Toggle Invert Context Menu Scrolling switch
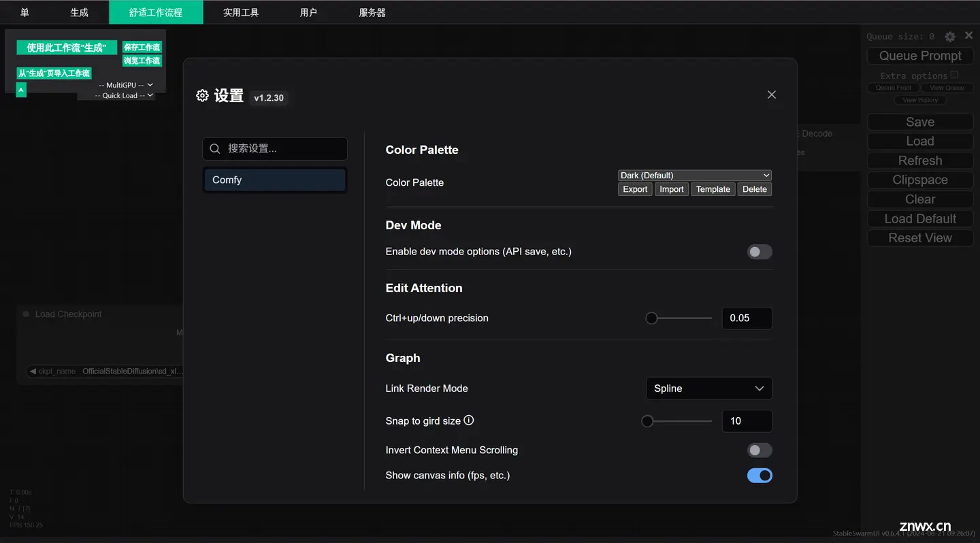The height and width of the screenshot is (543, 980). (759, 450)
